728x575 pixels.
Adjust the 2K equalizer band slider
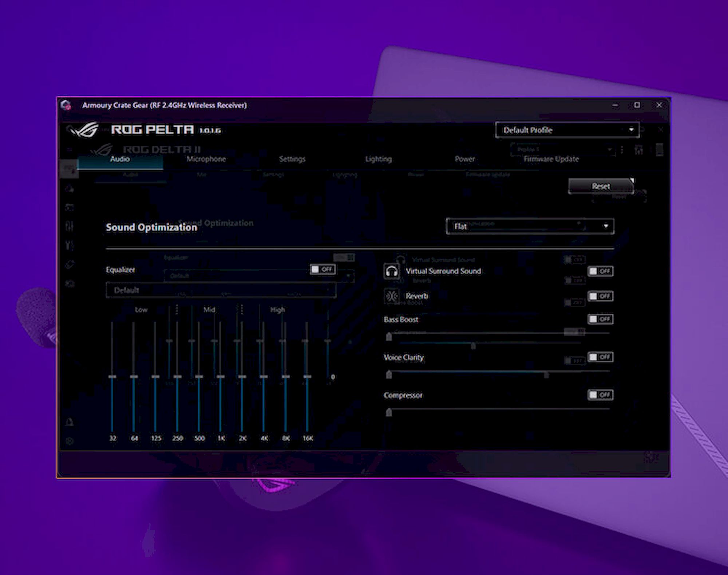pyautogui.click(x=242, y=377)
